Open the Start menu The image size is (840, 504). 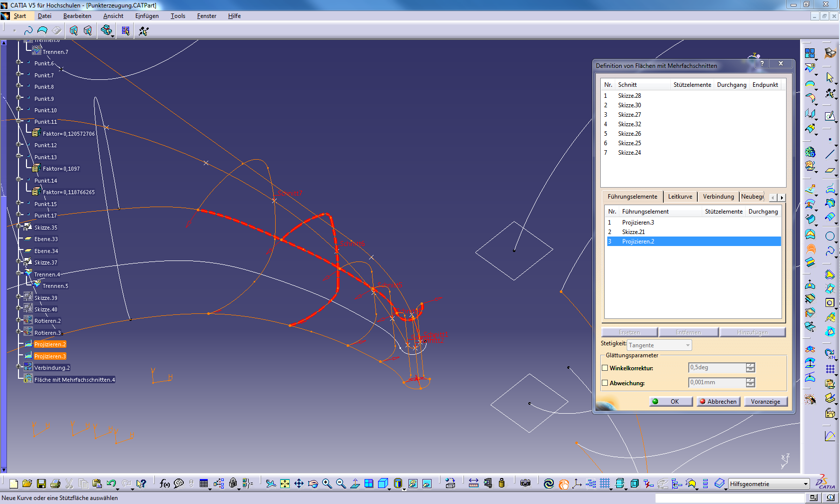click(x=20, y=16)
